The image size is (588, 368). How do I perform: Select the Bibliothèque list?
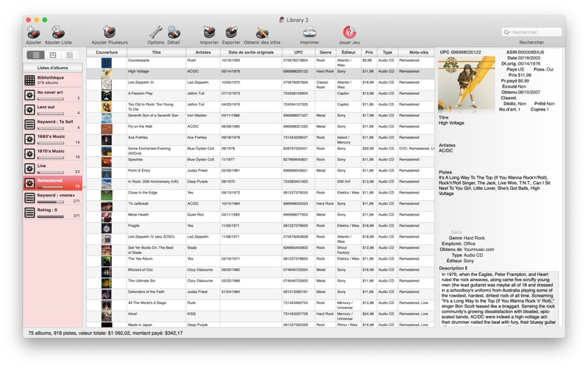pyautogui.click(x=53, y=80)
